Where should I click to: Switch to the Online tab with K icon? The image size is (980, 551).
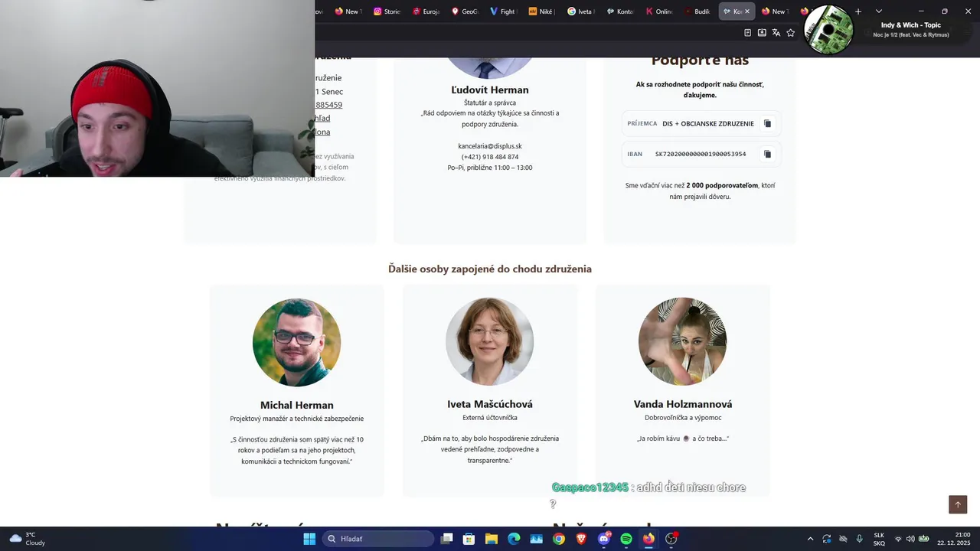point(659,11)
